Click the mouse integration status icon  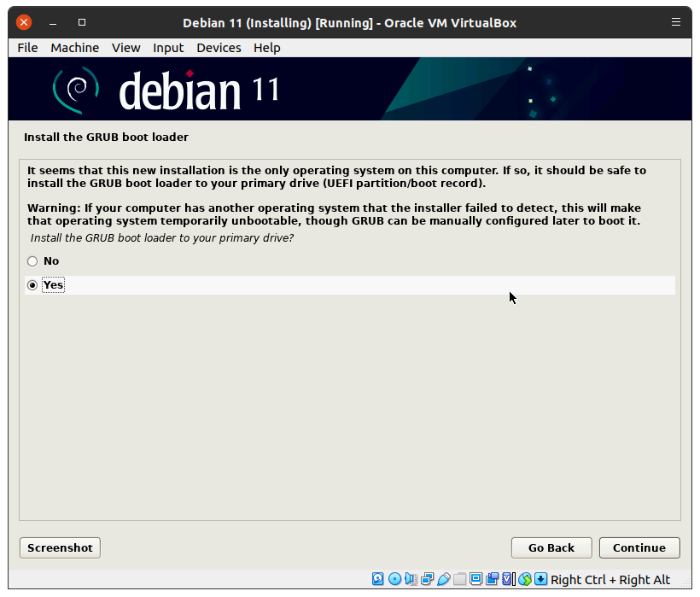(526, 579)
